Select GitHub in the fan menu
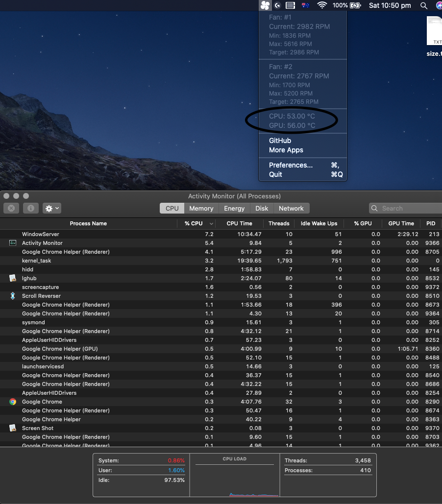The image size is (442, 504). coord(303,141)
